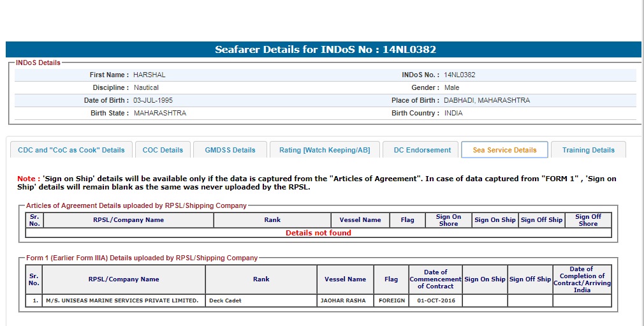The image size is (644, 326).
Task: Click the place of birth DABHADI, MAHARASHTRA
Action: pyautogui.click(x=487, y=100)
